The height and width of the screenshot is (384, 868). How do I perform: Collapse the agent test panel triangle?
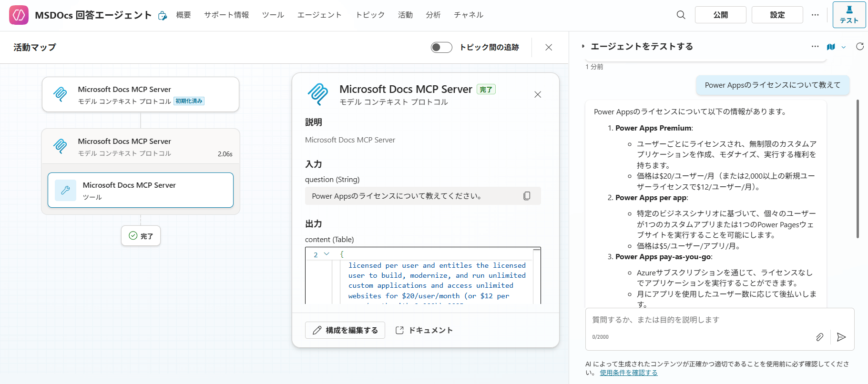point(583,47)
